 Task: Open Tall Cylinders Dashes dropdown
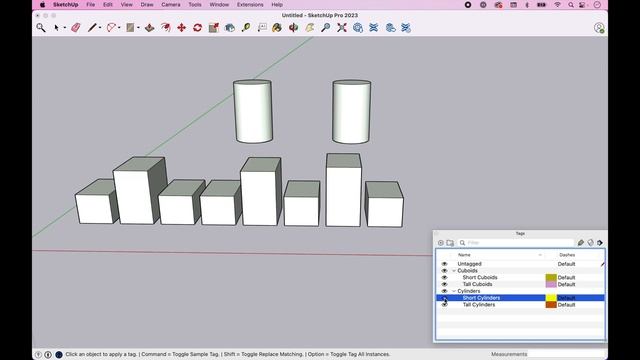[567, 305]
